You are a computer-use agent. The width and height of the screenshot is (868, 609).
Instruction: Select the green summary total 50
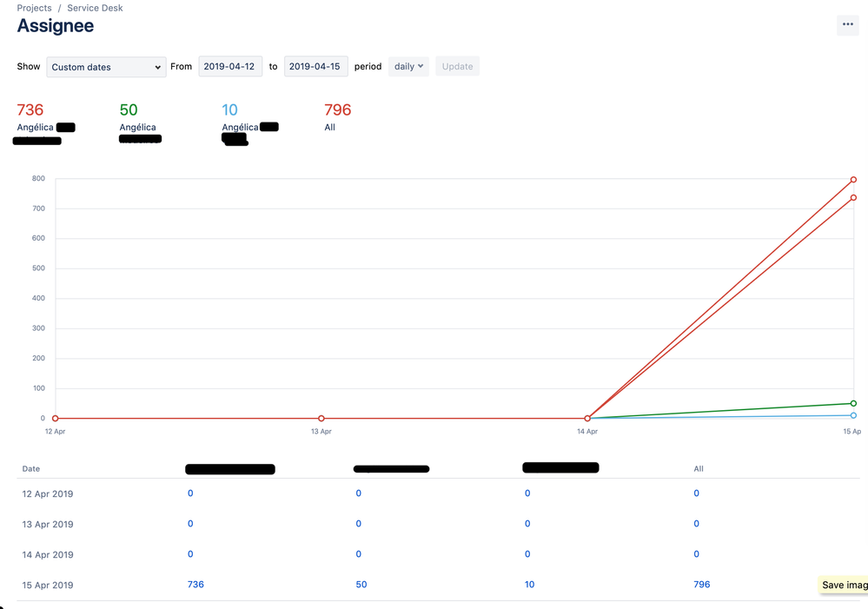(128, 109)
